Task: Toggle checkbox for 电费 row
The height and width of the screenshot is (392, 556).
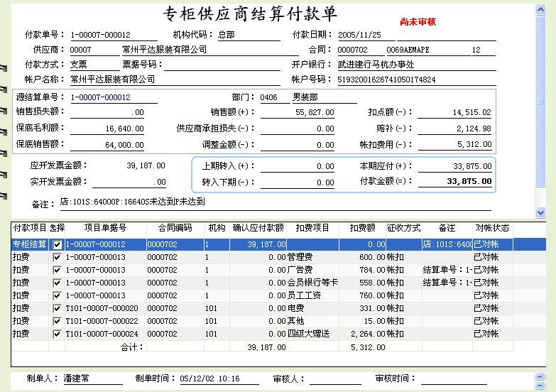Action: point(57,308)
